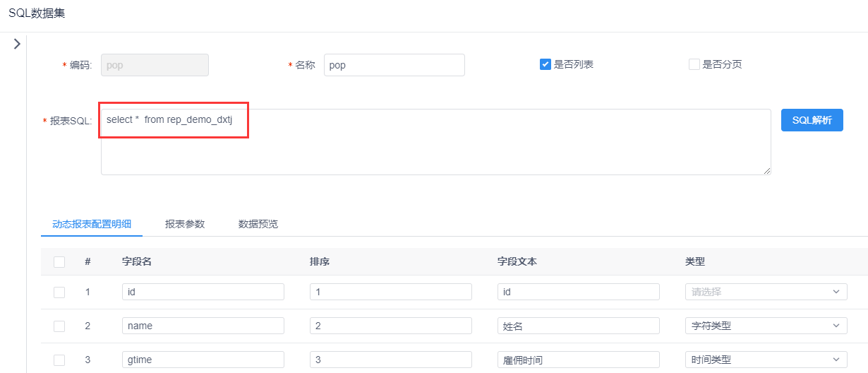The image size is (868, 373).
Task: Check the row 3 gtime checkbox
Action: point(59,360)
